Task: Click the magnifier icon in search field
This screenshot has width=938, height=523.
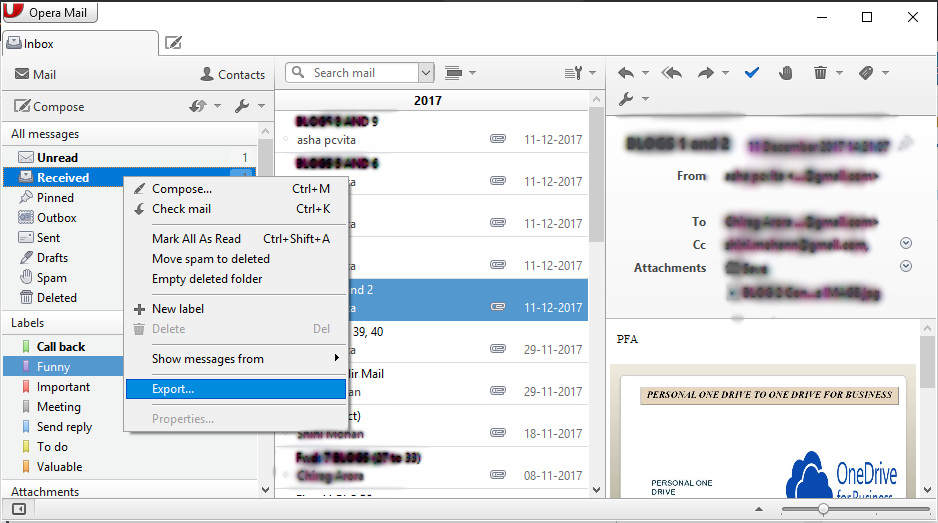Action: click(298, 72)
